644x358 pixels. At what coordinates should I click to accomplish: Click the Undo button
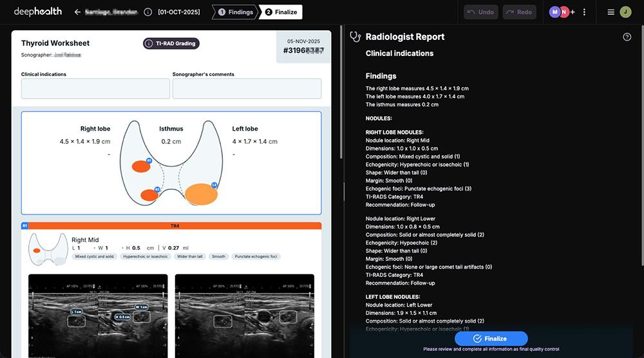tap(481, 12)
